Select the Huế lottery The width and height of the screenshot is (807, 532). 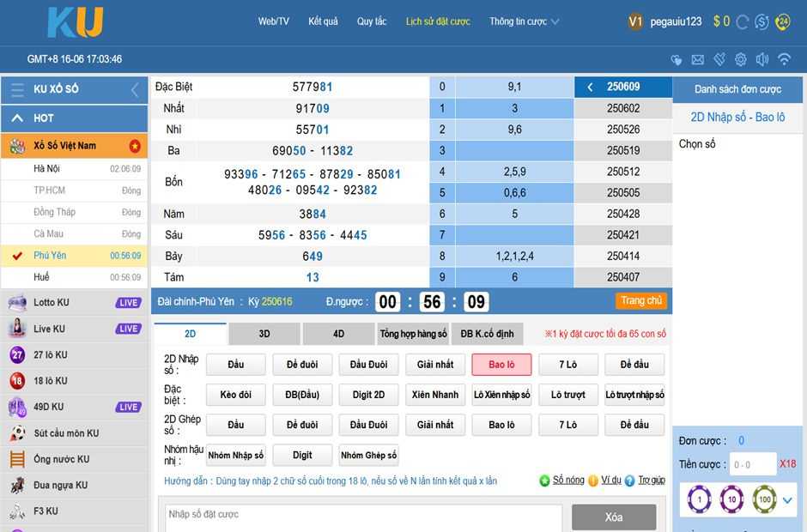74,277
